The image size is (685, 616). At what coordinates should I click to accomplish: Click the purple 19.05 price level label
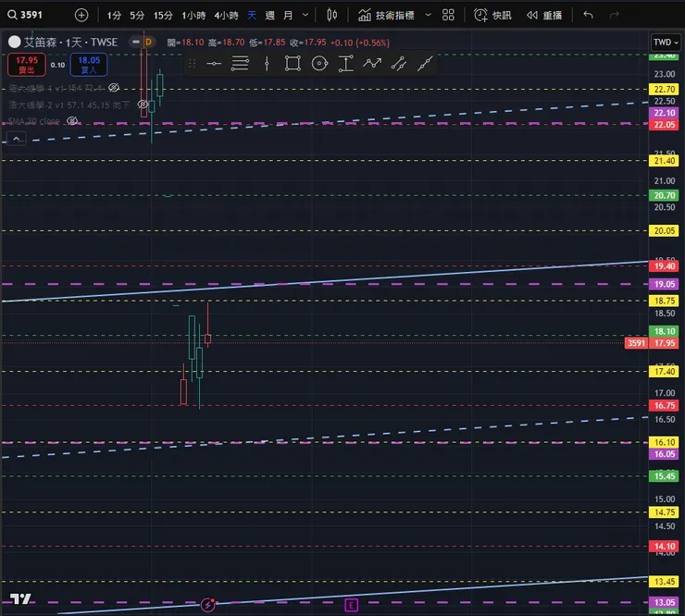665,284
